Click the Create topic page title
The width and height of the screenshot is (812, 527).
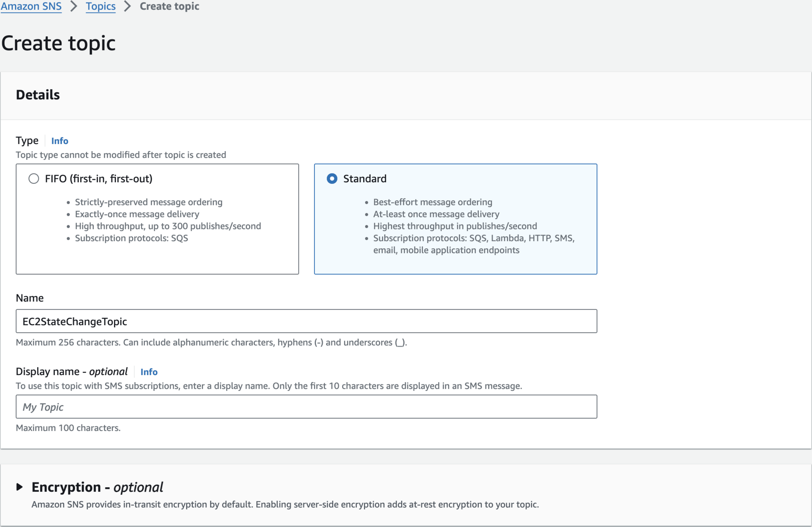click(x=59, y=43)
